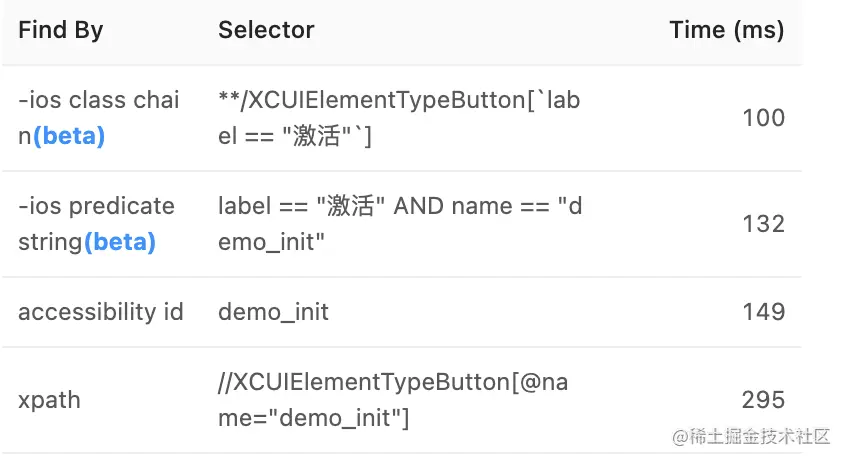The image size is (846, 462).
Task: Click the 稀土掘金技术社区 watermark
Action: (x=751, y=437)
